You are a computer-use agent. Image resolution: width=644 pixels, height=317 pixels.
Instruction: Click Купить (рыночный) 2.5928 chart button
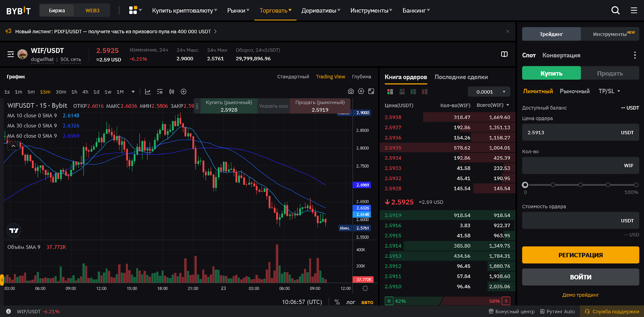[x=229, y=106]
